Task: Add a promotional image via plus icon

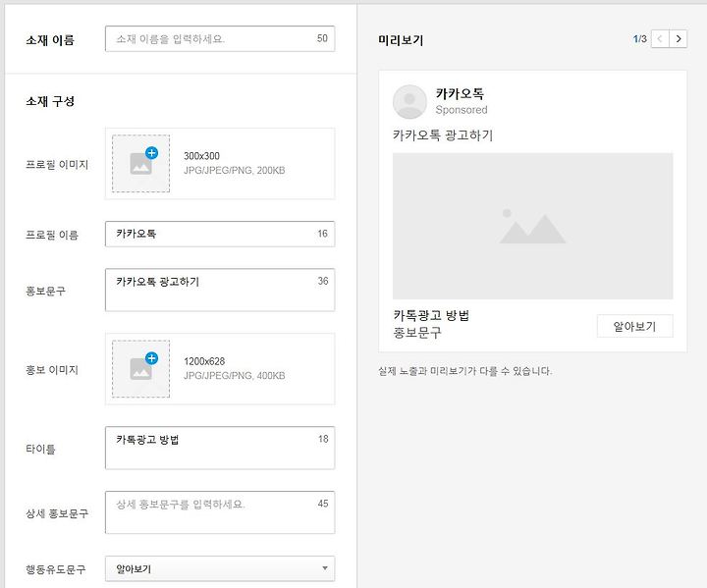Action: click(x=151, y=358)
